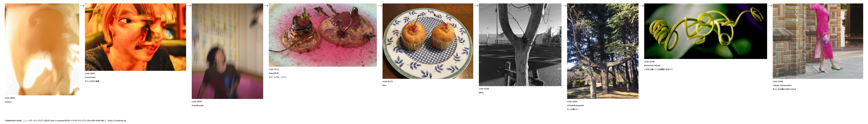Click the arrow after the rieko2018 vegetable photo
The height and width of the screenshot is (124, 868).
tap(379, 6)
